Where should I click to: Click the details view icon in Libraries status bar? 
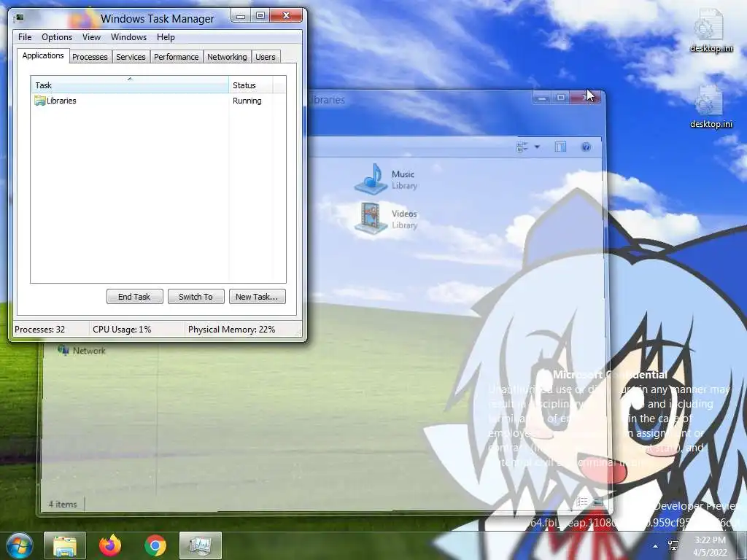pyautogui.click(x=581, y=502)
